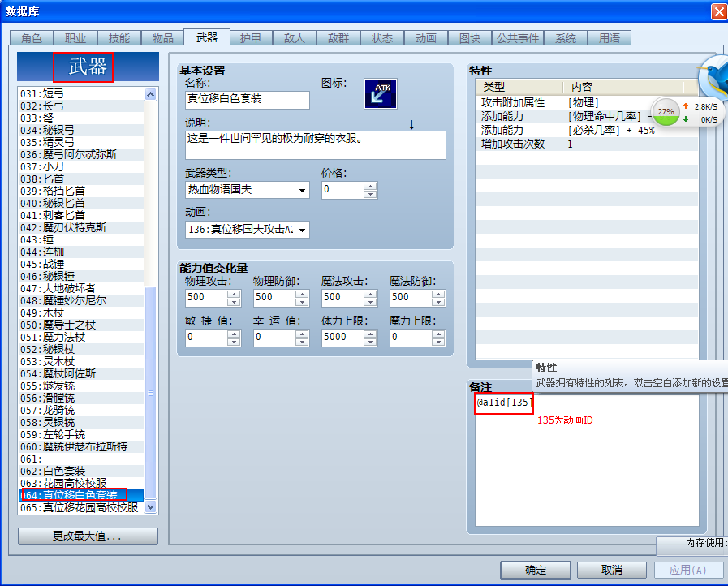
Task: Click the blue bird floating widget icon
Action: tap(714, 78)
